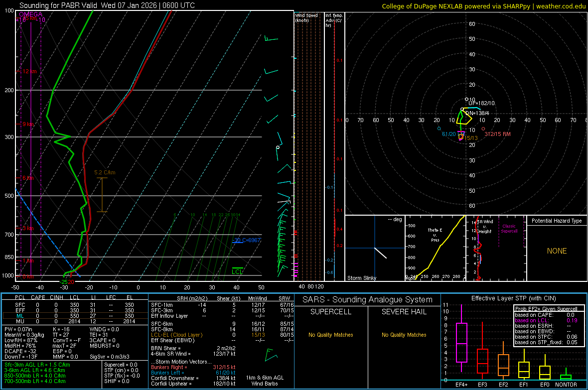Select the 850 pressure level label

(x=9, y=257)
